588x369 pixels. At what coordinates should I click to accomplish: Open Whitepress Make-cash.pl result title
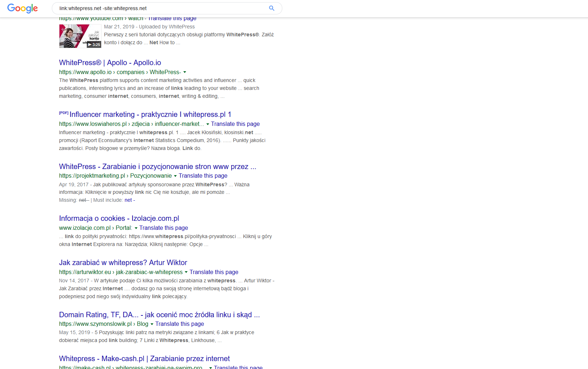[144, 359]
